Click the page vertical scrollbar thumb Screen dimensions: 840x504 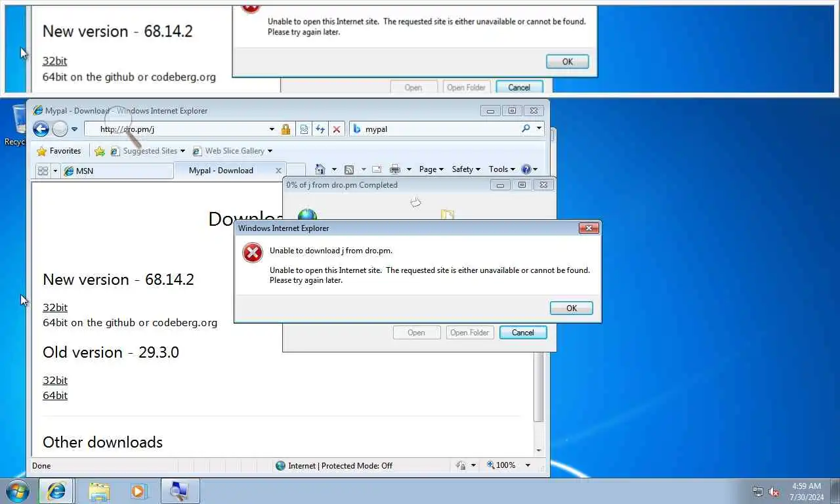539,387
